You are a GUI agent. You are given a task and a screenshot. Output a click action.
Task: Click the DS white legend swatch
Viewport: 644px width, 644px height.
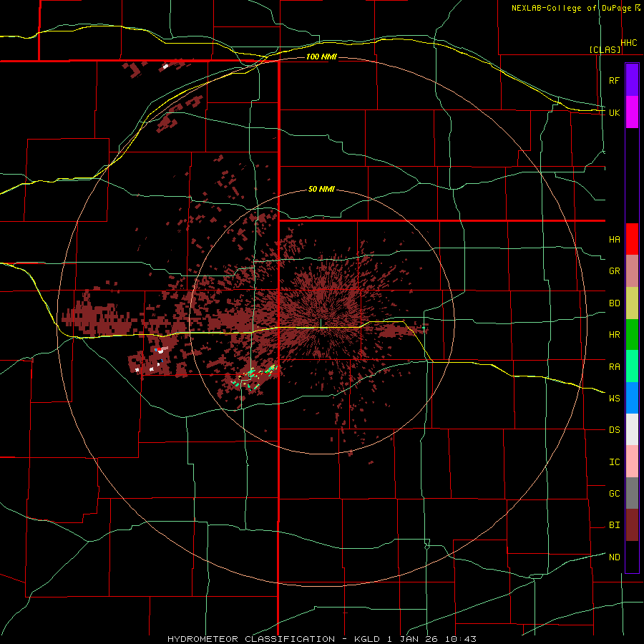[x=632, y=429]
